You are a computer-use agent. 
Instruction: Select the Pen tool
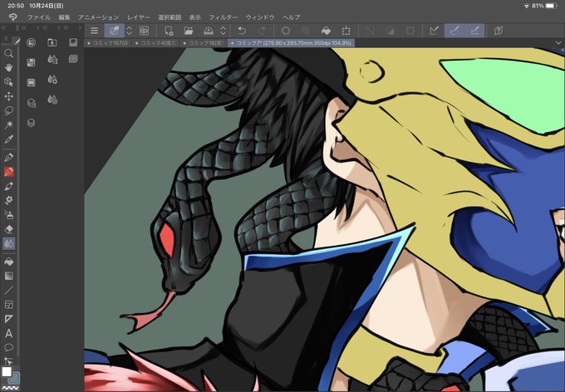click(x=8, y=157)
